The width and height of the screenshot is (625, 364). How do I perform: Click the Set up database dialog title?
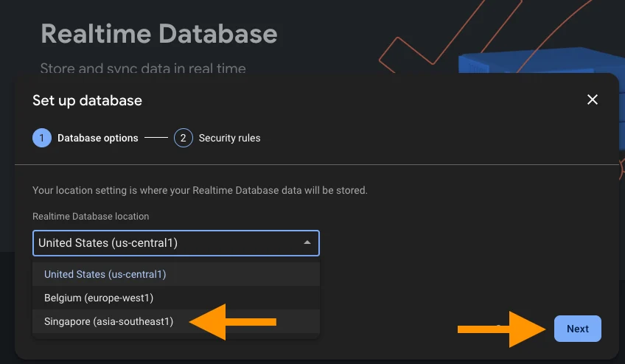pos(87,100)
